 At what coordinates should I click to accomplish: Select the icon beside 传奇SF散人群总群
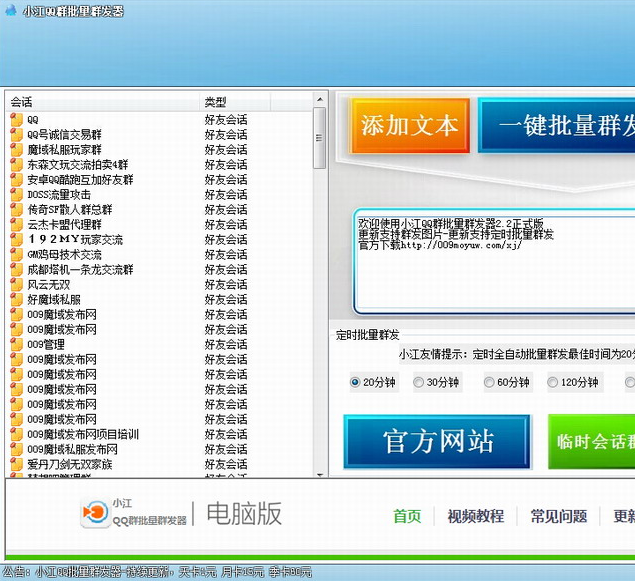(x=16, y=209)
